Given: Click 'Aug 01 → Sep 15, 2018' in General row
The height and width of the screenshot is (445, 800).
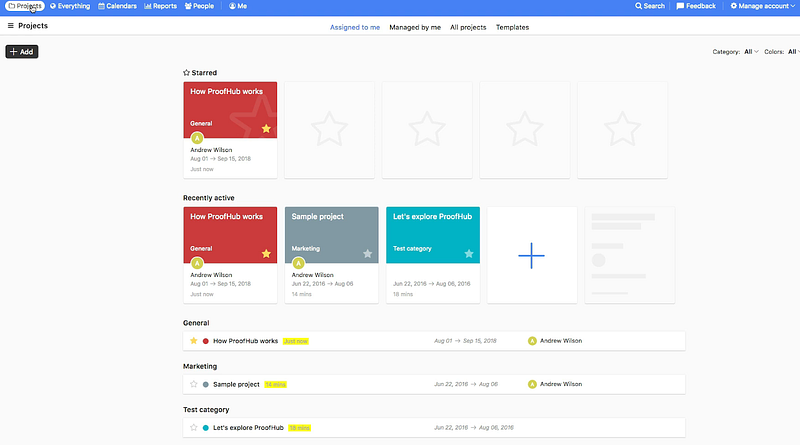Looking at the screenshot, I should tap(465, 341).
